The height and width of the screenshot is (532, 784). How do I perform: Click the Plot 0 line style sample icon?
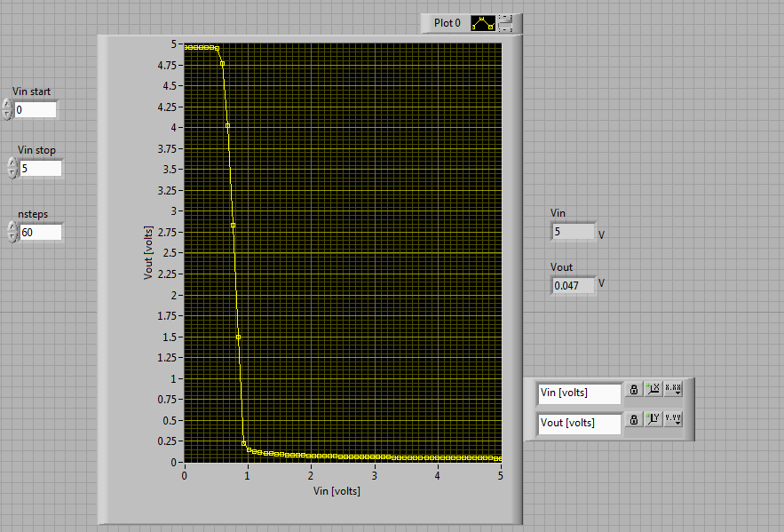[483, 23]
